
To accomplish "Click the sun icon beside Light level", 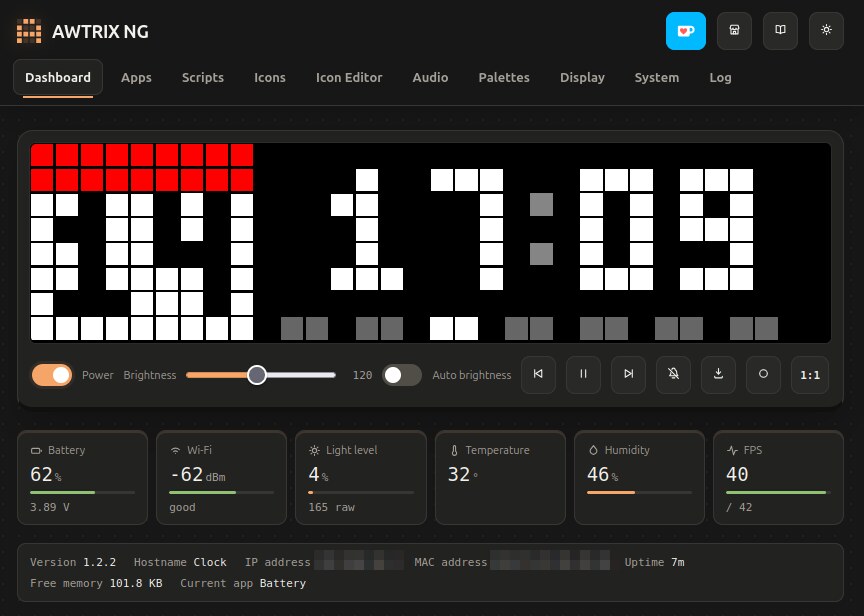I will click(x=314, y=451).
